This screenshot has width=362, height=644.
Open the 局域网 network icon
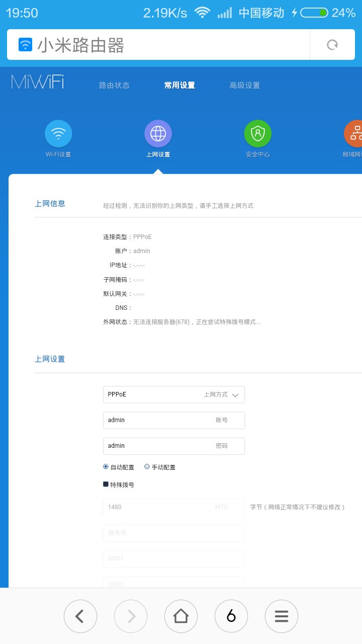tap(353, 133)
